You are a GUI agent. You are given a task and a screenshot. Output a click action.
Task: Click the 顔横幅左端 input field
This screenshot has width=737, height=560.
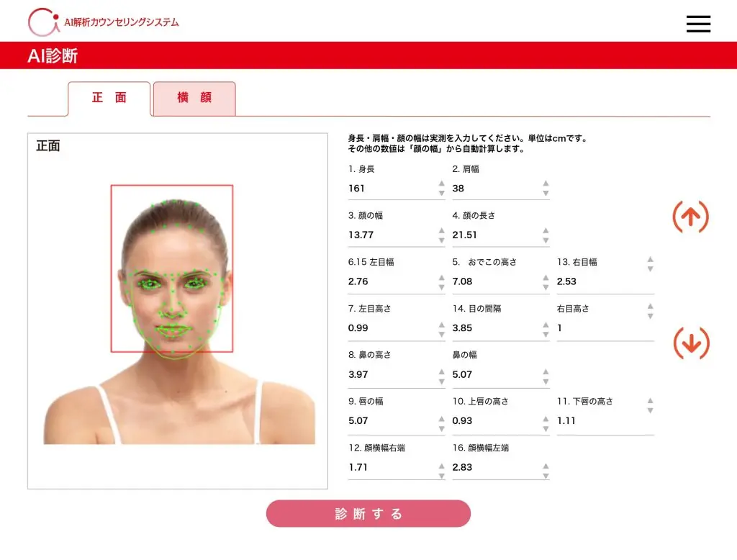[x=493, y=468]
